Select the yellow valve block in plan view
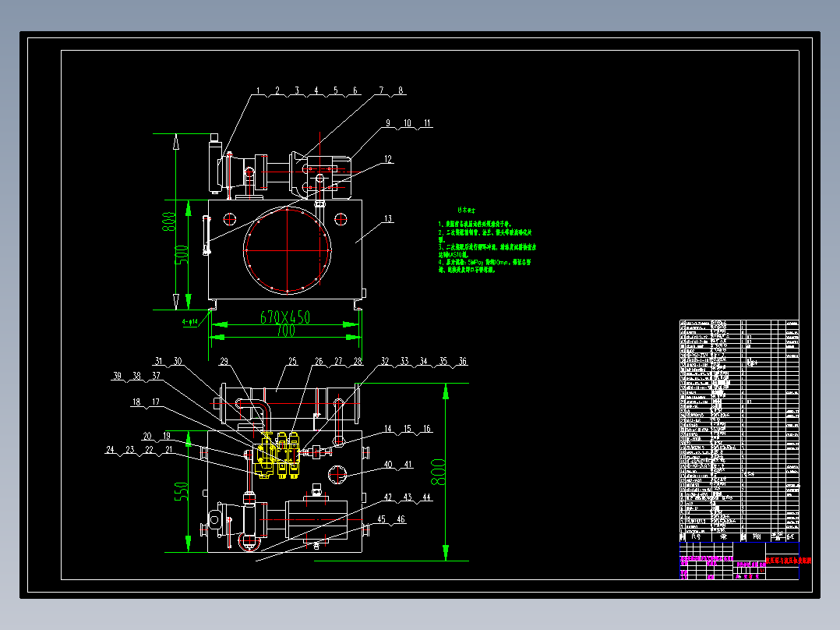The image size is (840, 630). [x=277, y=455]
